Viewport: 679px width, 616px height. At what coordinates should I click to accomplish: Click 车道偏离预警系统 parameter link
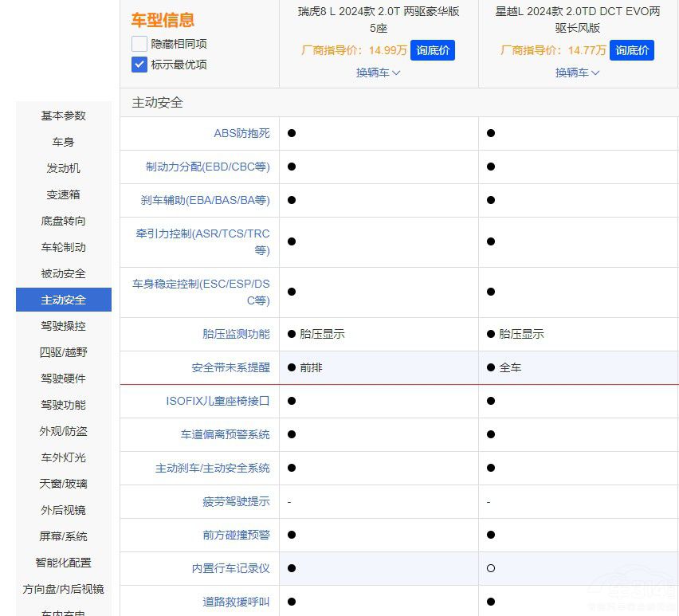(x=225, y=434)
